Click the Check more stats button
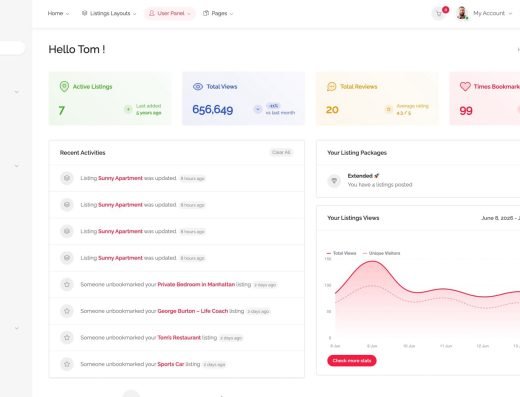Image resolution: width=520 pixels, height=397 pixels. coord(352,361)
